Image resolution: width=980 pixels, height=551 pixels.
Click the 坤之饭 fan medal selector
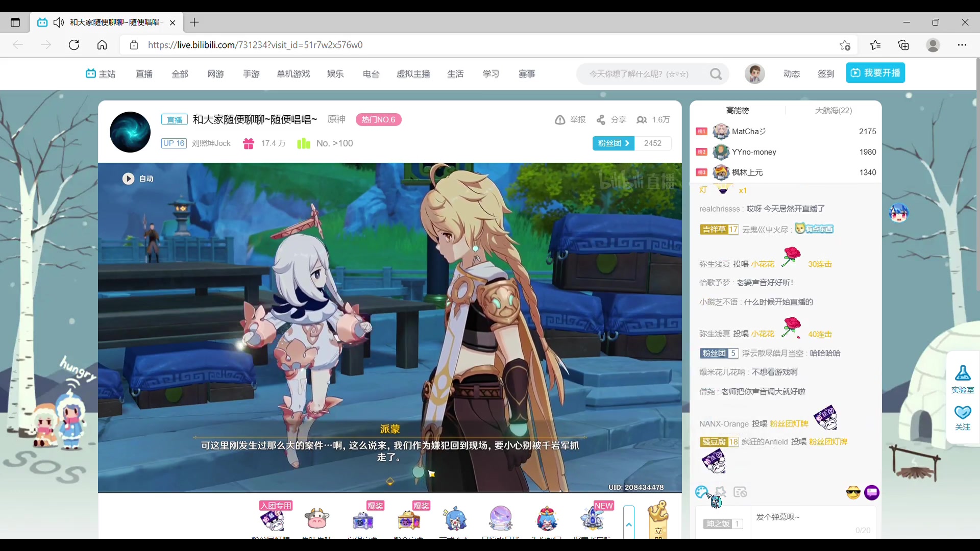tap(723, 524)
